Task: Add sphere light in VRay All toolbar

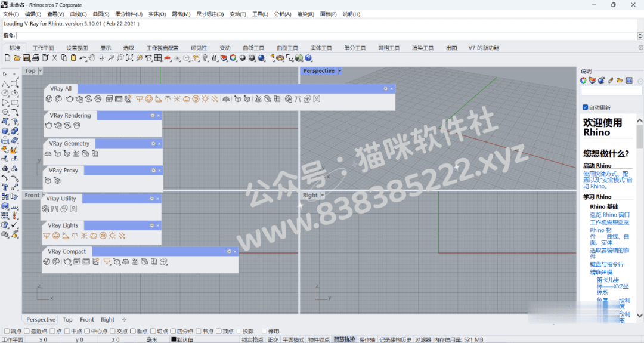Action: [149, 99]
